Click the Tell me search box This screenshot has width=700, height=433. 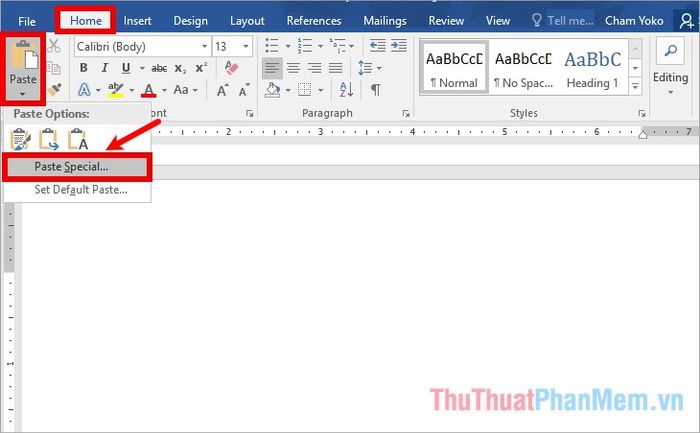pos(563,21)
